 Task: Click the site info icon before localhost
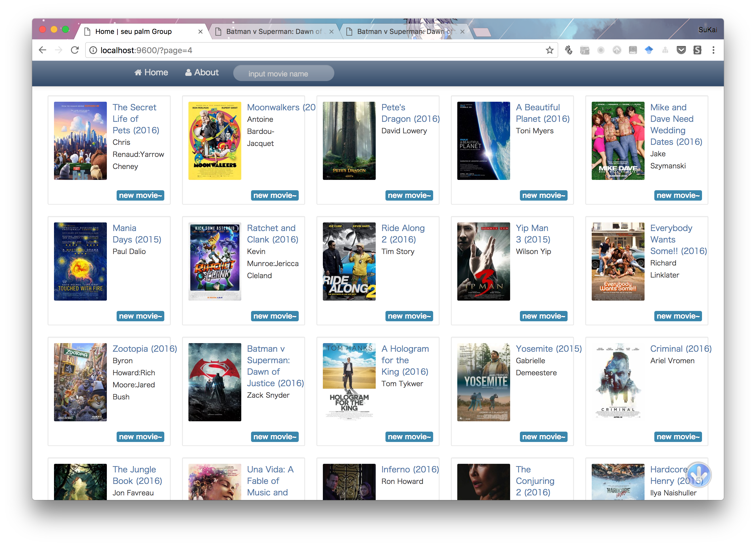(x=93, y=50)
